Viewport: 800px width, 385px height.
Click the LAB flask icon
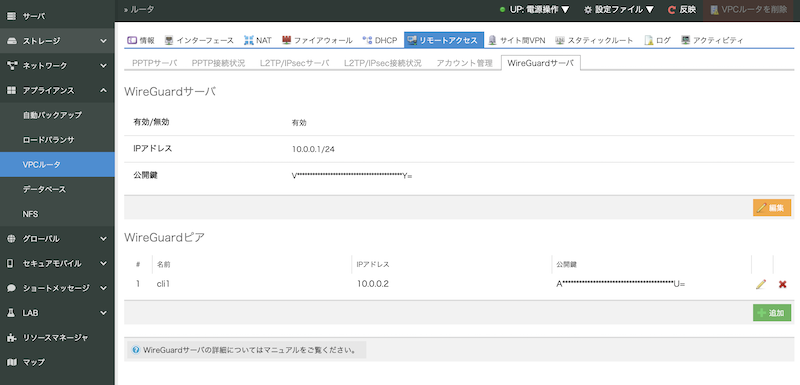[11, 313]
